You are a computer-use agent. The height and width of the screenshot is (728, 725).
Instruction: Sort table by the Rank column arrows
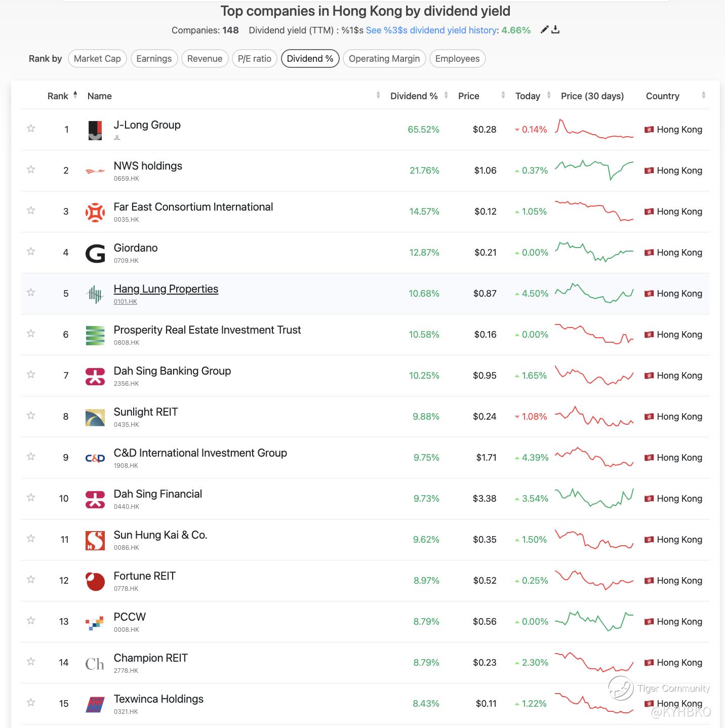coord(75,95)
